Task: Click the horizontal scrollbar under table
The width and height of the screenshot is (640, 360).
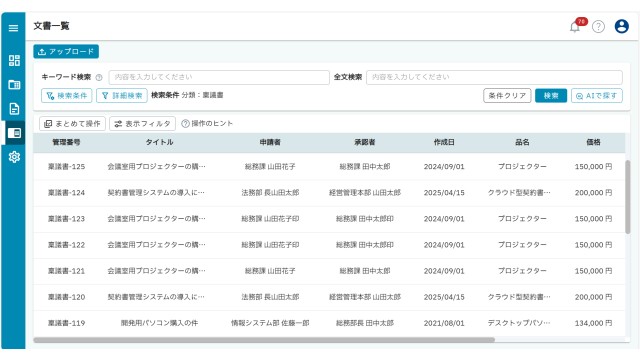Action: [264, 340]
